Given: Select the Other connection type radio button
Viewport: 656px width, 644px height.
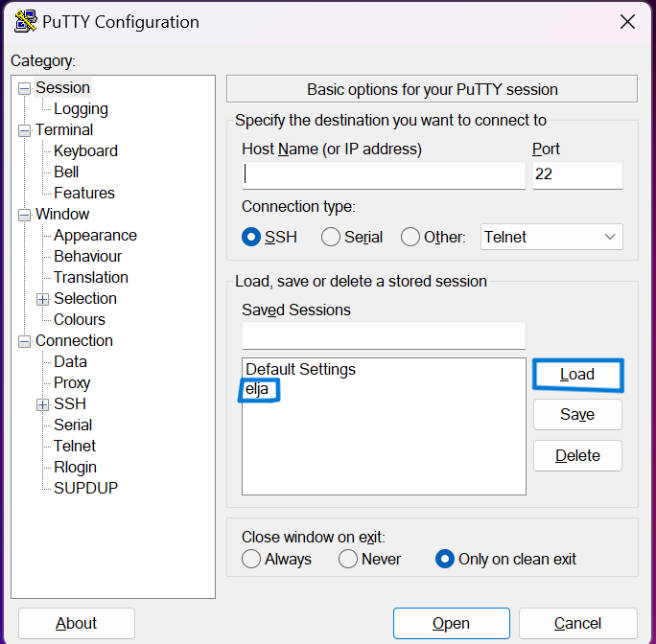Looking at the screenshot, I should 410,237.
